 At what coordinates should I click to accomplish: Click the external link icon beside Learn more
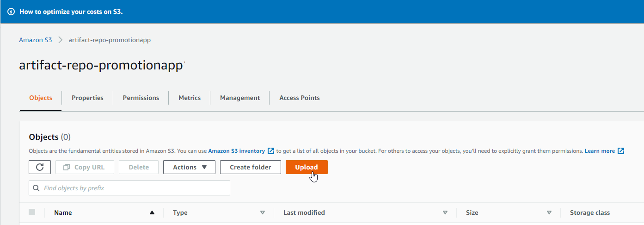point(621,151)
